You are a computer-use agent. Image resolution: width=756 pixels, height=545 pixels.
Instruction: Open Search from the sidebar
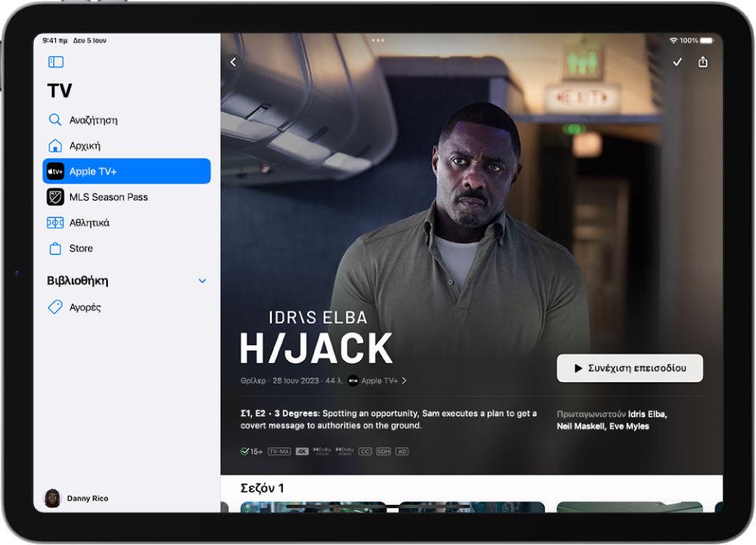[x=94, y=120]
